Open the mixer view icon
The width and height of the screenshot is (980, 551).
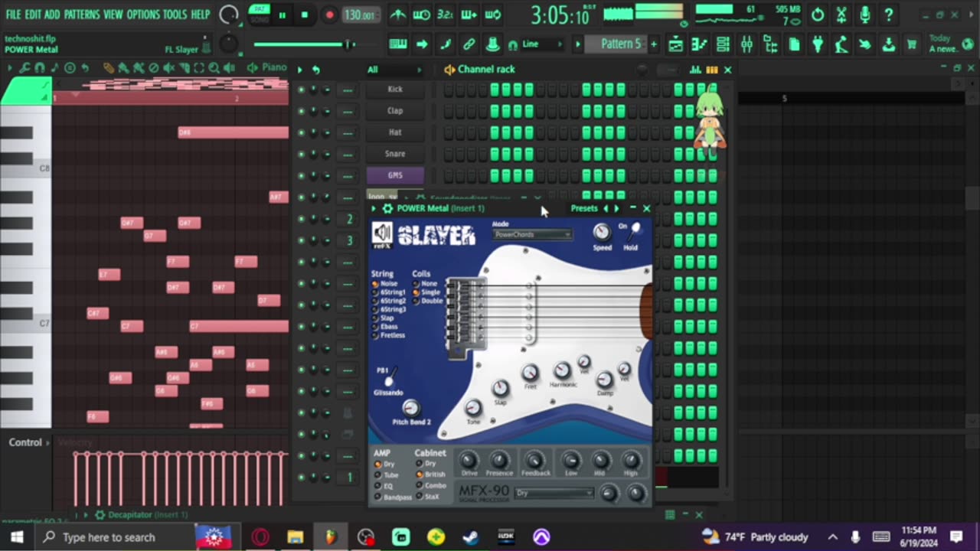(746, 44)
